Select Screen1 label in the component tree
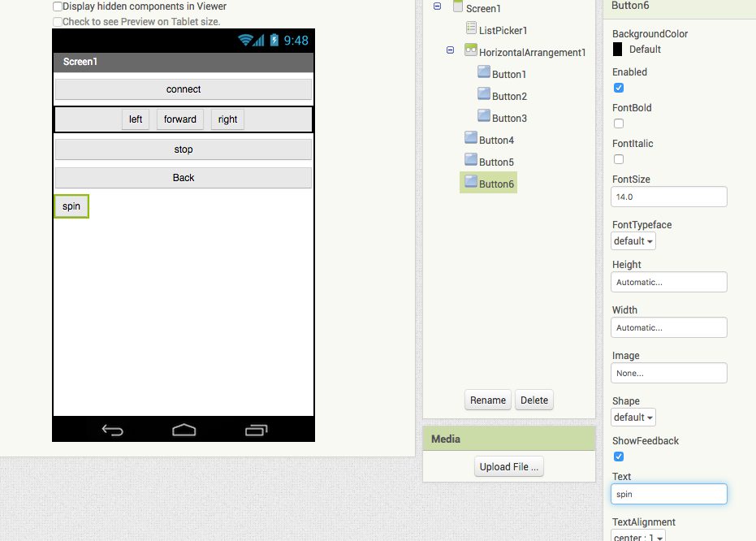This screenshot has height=541, width=756. click(x=484, y=9)
